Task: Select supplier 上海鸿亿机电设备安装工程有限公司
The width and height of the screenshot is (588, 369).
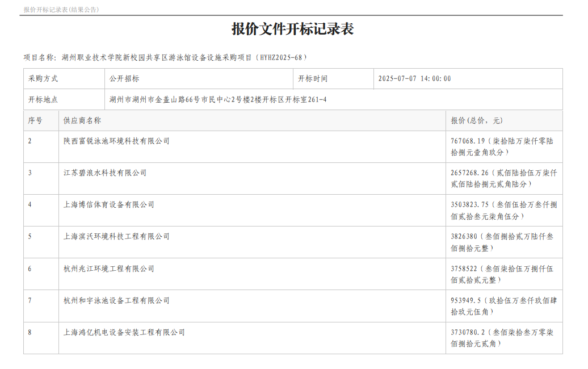Action: point(124,333)
